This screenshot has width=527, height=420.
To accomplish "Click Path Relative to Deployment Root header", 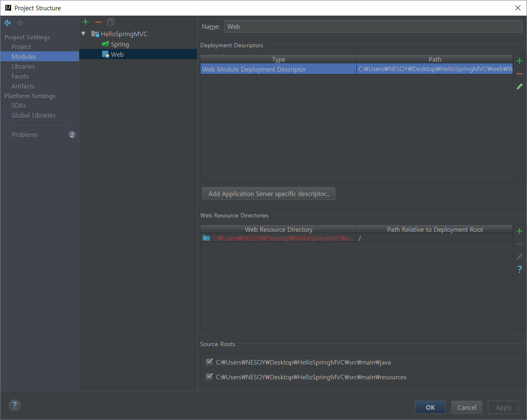I will coord(435,229).
